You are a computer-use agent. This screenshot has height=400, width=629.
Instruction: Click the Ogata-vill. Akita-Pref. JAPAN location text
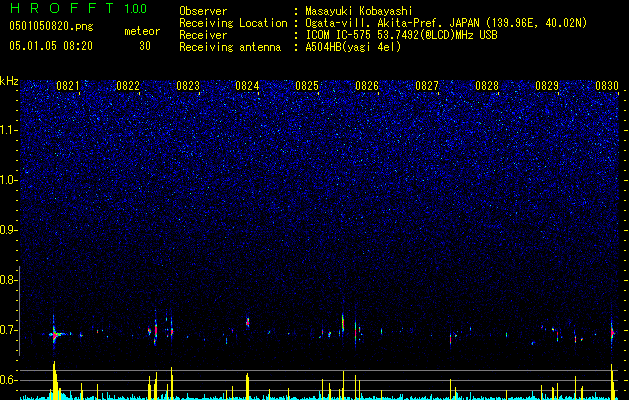[x=446, y=23]
